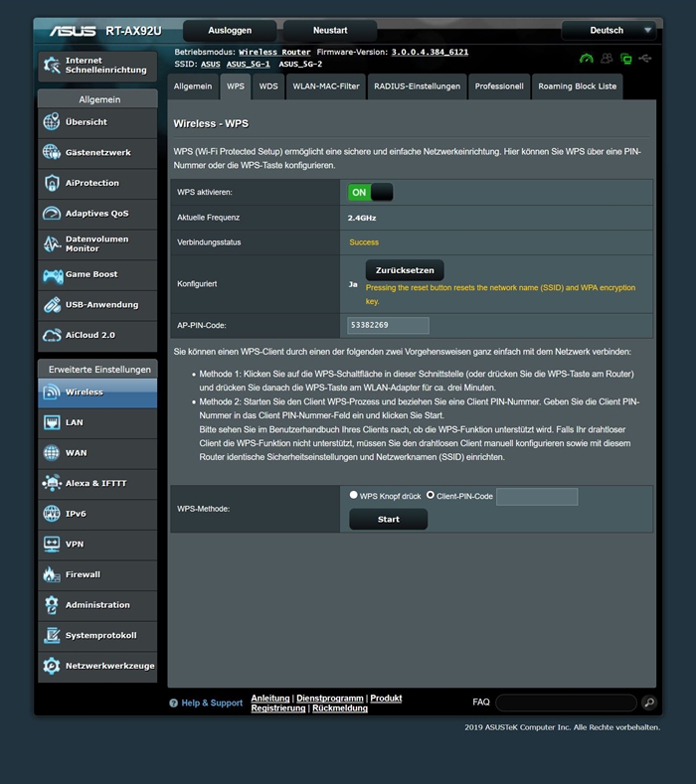Click the Start WPS button

point(389,520)
